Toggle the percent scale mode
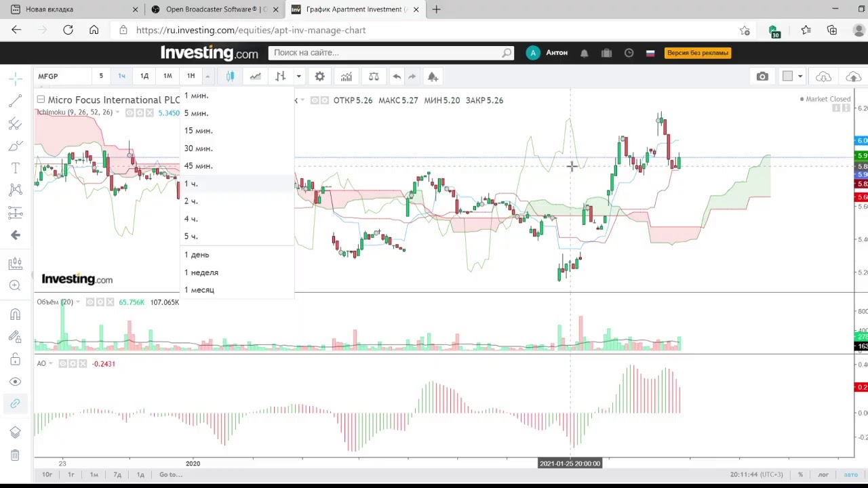The width and height of the screenshot is (868, 488). [801, 474]
